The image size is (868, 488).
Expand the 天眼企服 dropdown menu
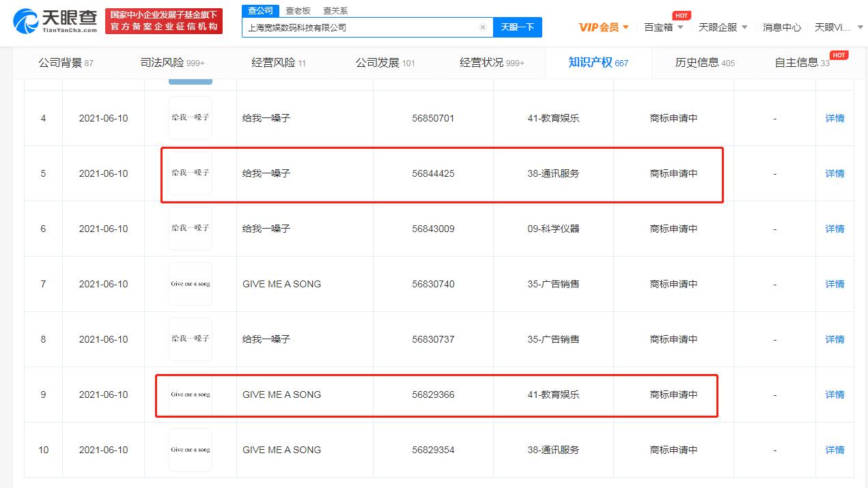pos(723,27)
